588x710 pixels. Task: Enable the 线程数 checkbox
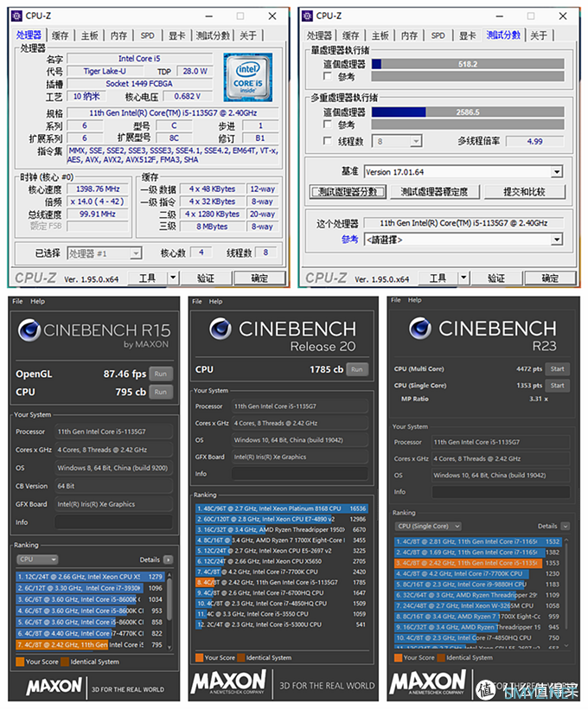point(327,141)
